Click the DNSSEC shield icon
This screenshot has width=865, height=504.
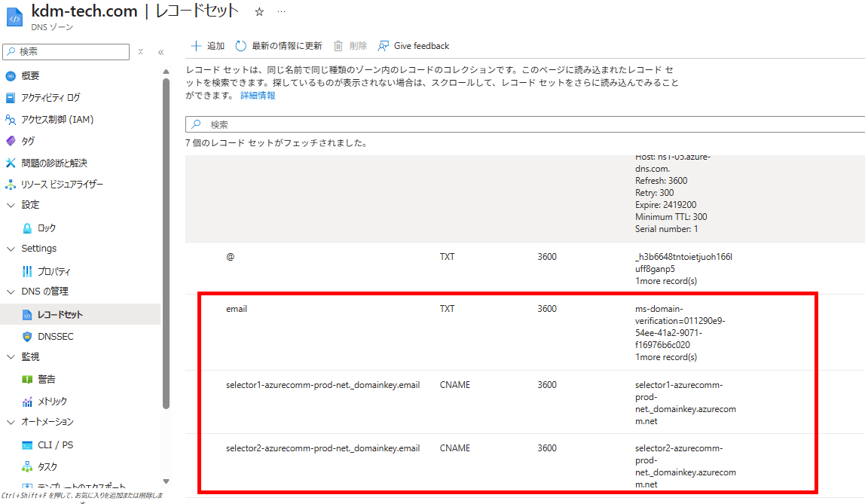pos(27,336)
